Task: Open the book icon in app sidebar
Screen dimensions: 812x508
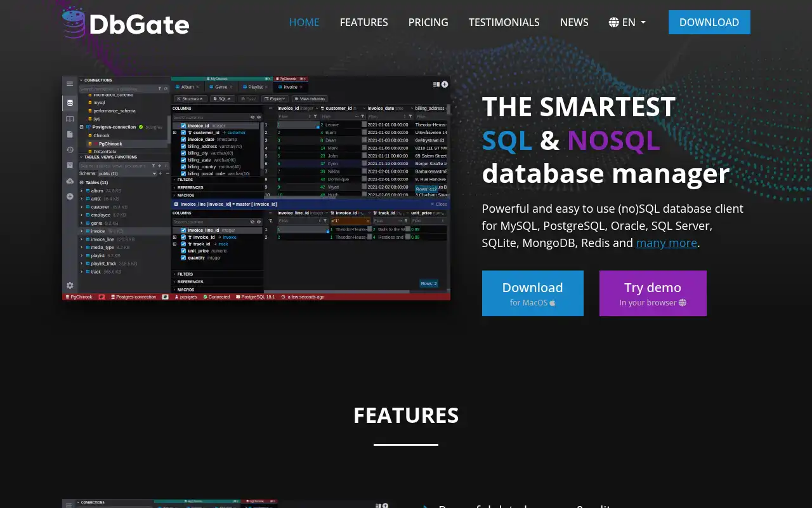Action: tap(70, 119)
